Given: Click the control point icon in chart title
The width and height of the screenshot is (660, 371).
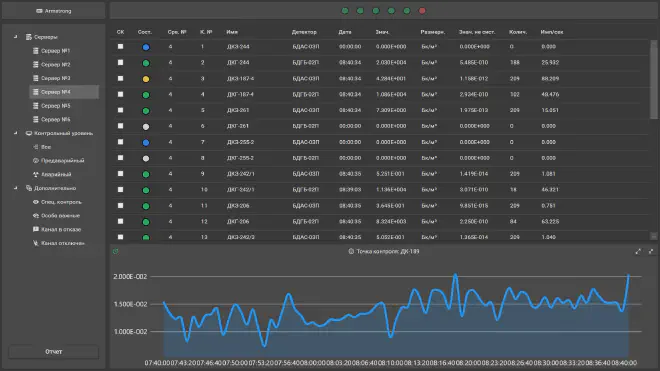Looking at the screenshot, I should (351, 251).
